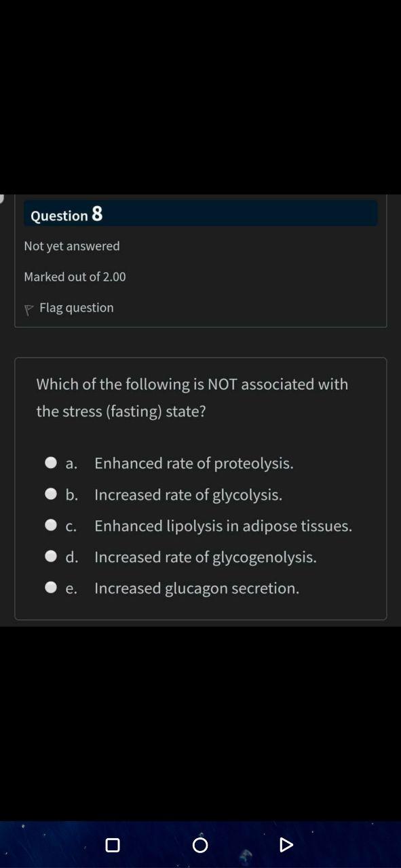Select radio button for option e
Screen dimensions: 401x868
pos(51,587)
